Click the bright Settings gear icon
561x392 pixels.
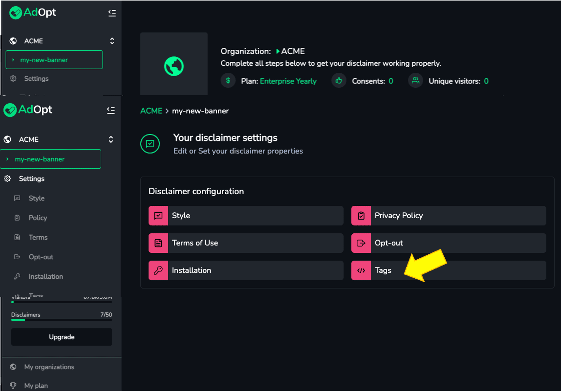[x=7, y=179]
